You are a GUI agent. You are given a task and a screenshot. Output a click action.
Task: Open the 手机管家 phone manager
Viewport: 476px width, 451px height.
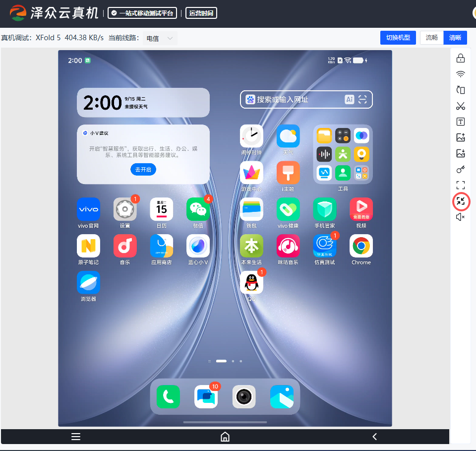point(324,209)
